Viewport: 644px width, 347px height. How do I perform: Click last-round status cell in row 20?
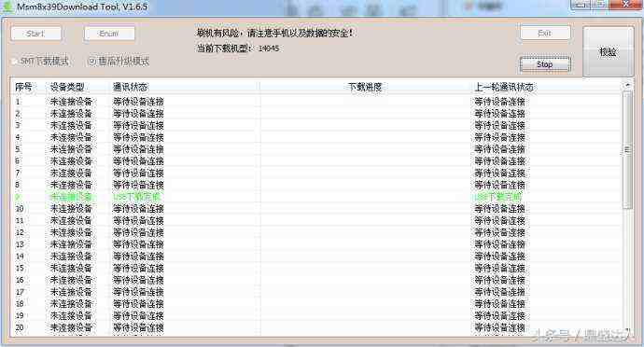click(500, 327)
